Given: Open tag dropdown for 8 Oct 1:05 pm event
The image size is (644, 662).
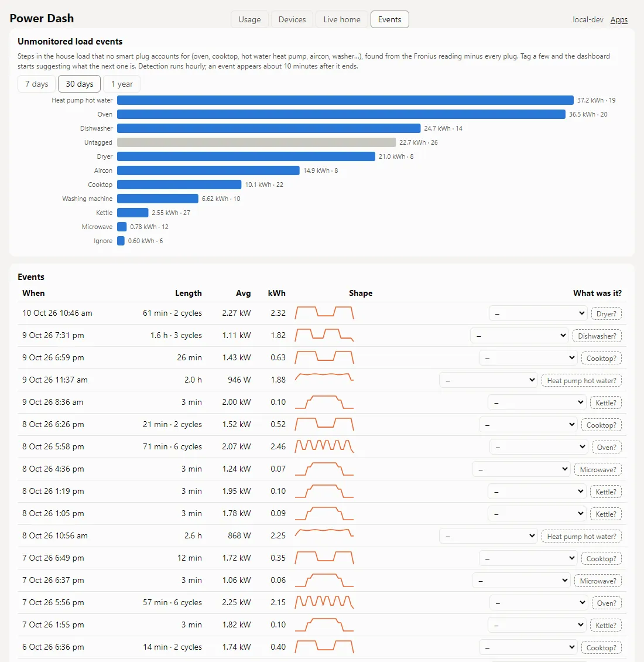Looking at the screenshot, I should (537, 514).
